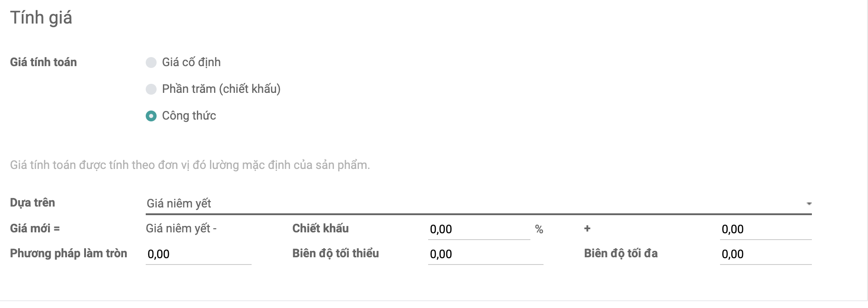Click the dropdown arrow of Dựa trên field
Viewport: 868px width, 308px height.
(809, 204)
